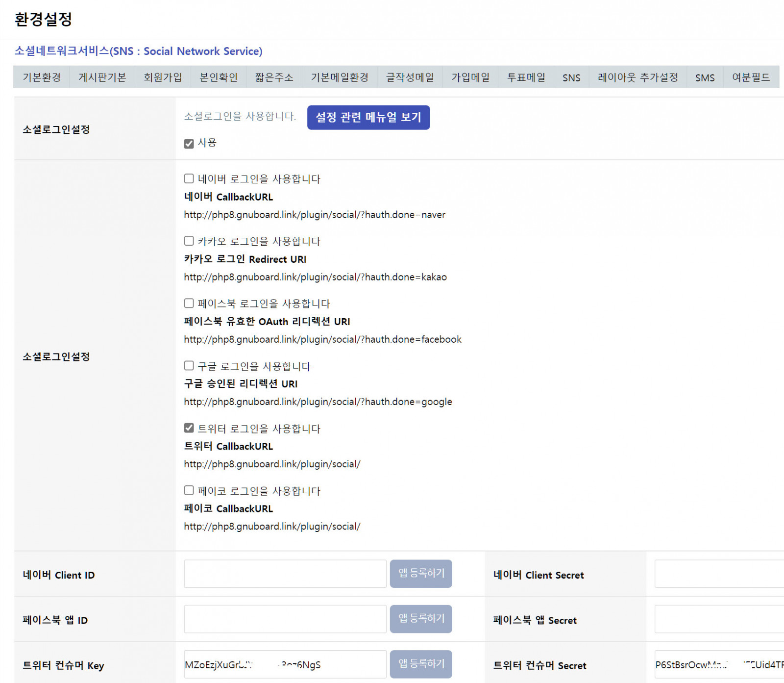This screenshot has width=784, height=683.
Task: Click the 네이버 Client Secret input field
Action: (x=719, y=574)
